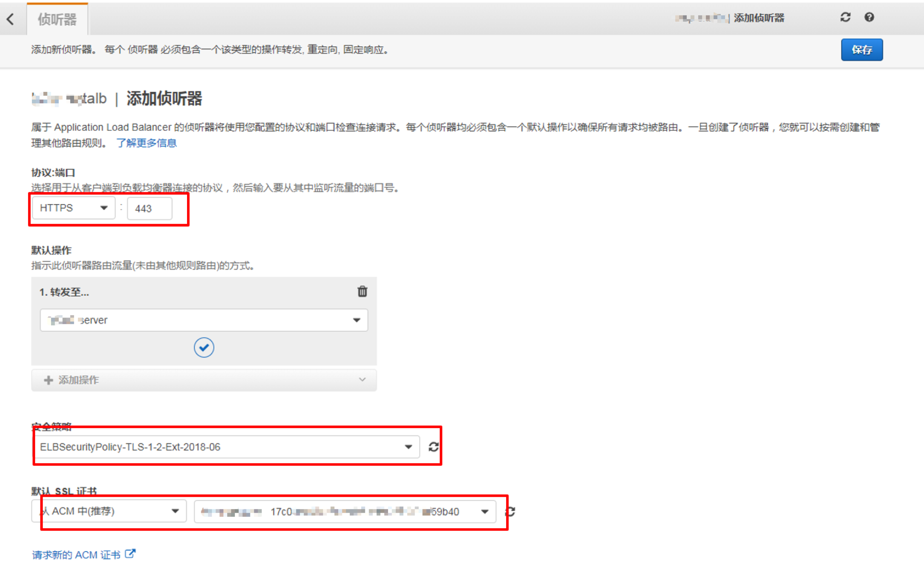Click the top-right refresh icon
This screenshot has width=924, height=567.
845,17
